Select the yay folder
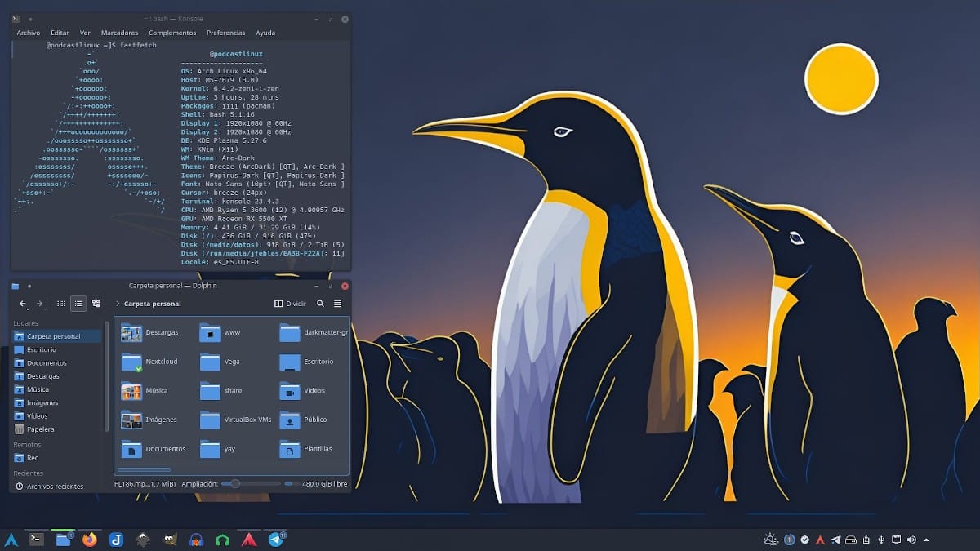Screen dimensions: 980x551 219,449
